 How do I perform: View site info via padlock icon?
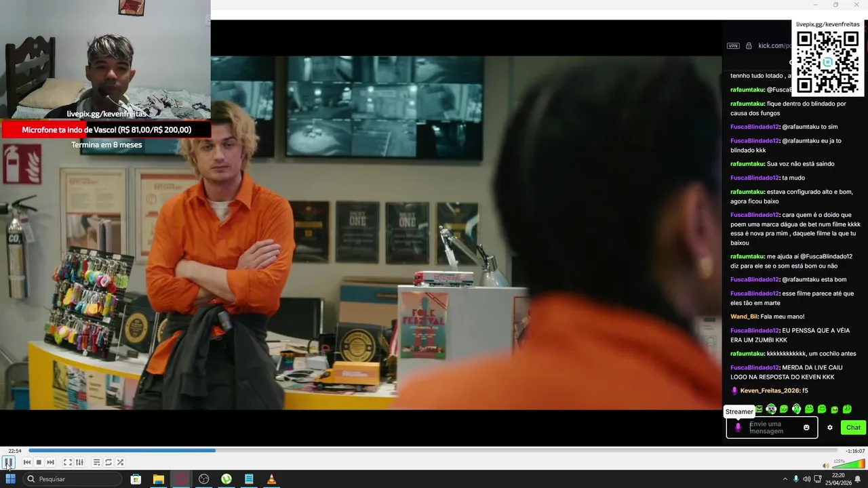pyautogui.click(x=749, y=46)
